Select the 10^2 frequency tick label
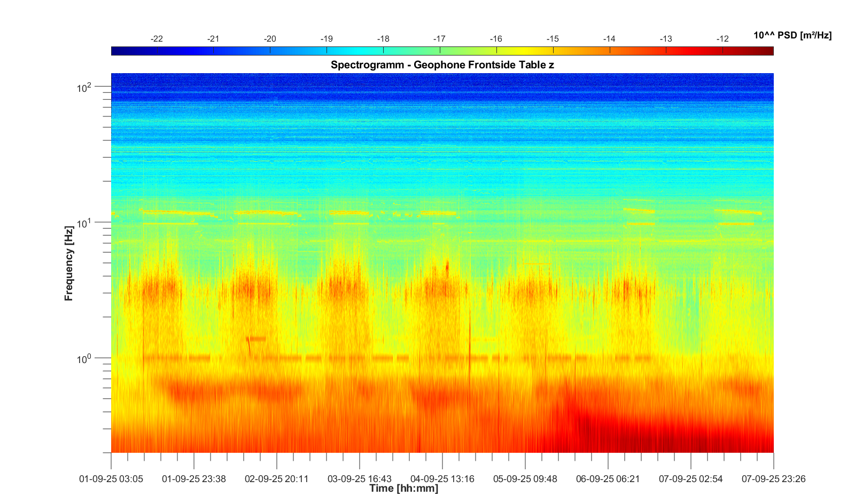The width and height of the screenshot is (855, 504). 84,87
